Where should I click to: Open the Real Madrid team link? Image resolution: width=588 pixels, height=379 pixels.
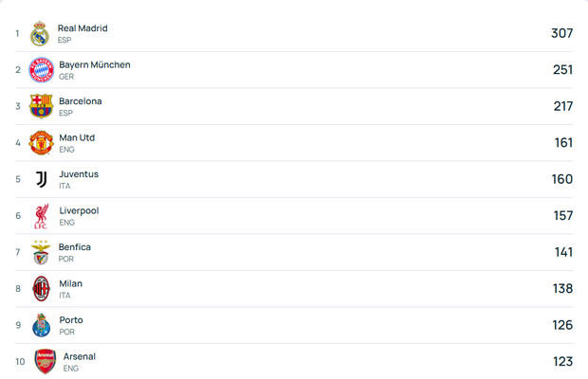tap(83, 28)
